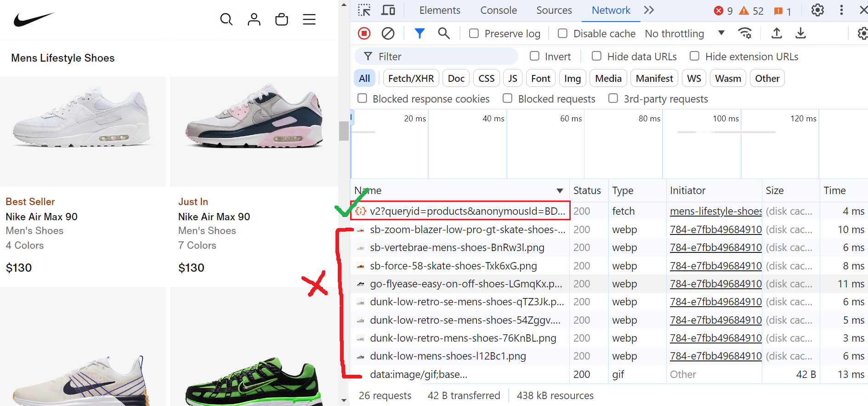Open DevTools three-dot customize menu
868x406 pixels.
(x=841, y=10)
